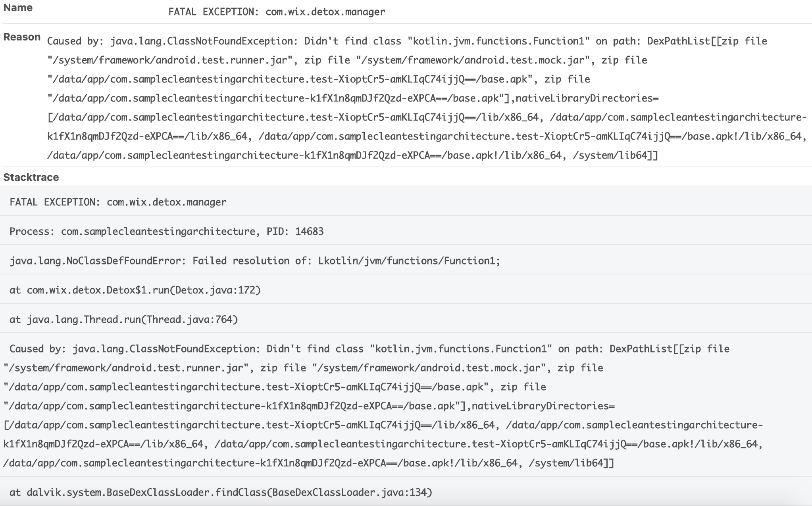Click the NoClassDefFoundError stacktrace line
The height and width of the screenshot is (506, 812).
[406, 260]
